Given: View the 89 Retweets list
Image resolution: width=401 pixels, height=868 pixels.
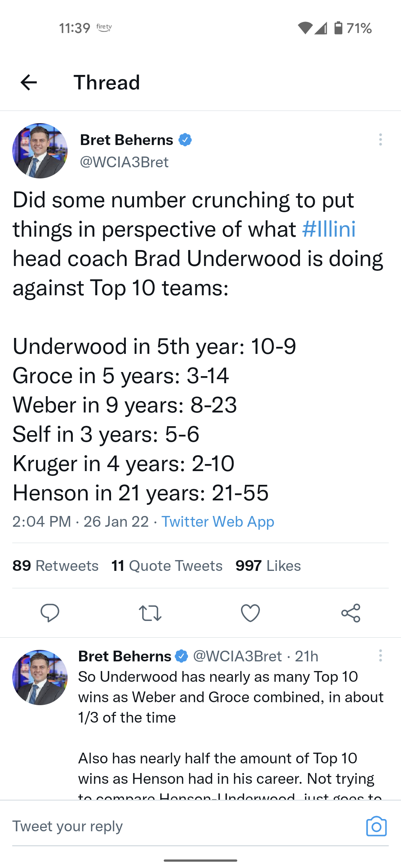Looking at the screenshot, I should click(56, 566).
